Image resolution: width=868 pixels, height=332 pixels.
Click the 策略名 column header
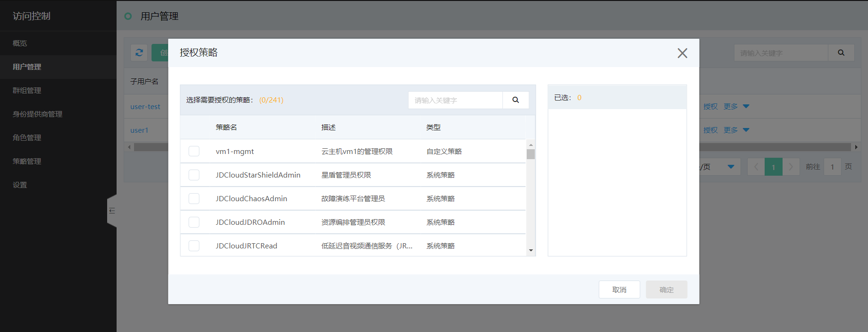[x=227, y=128]
